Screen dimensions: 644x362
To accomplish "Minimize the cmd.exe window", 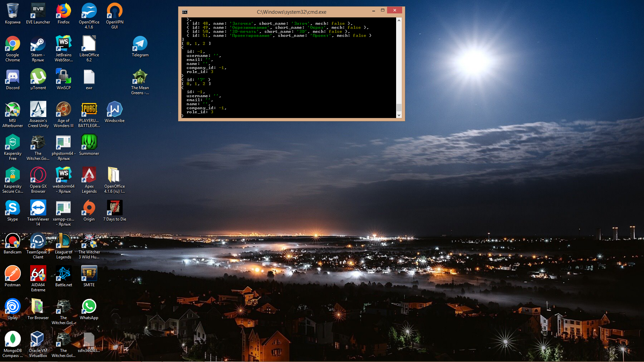I will coord(373,10).
